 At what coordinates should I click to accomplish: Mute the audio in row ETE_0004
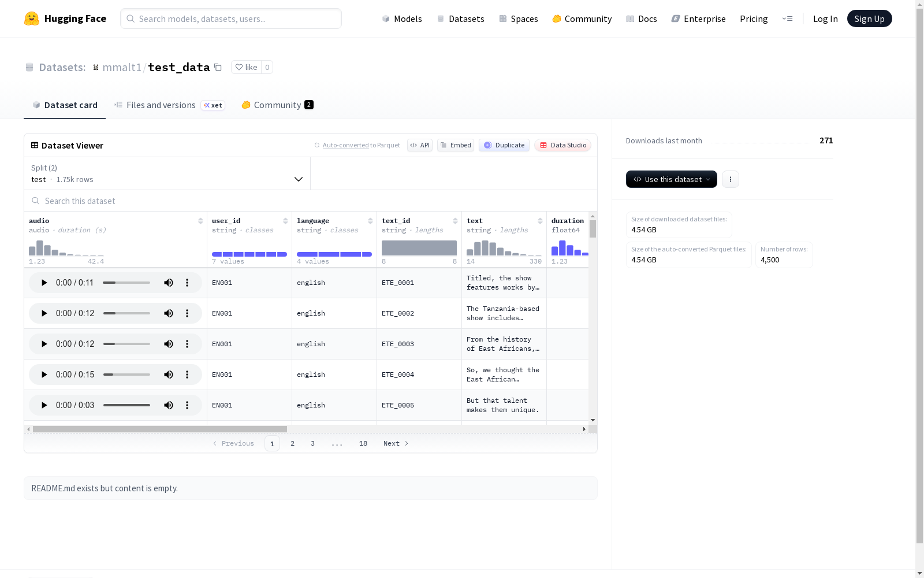pos(169,375)
